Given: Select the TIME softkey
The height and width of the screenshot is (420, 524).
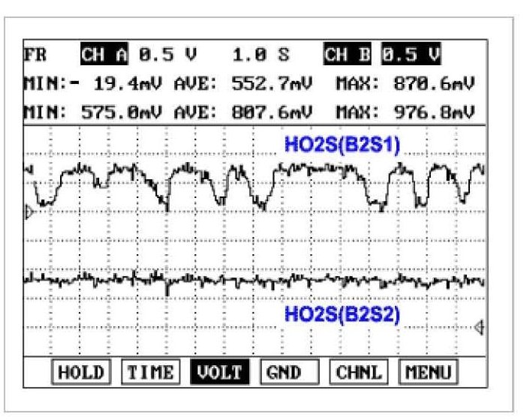Looking at the screenshot, I should click(150, 372).
